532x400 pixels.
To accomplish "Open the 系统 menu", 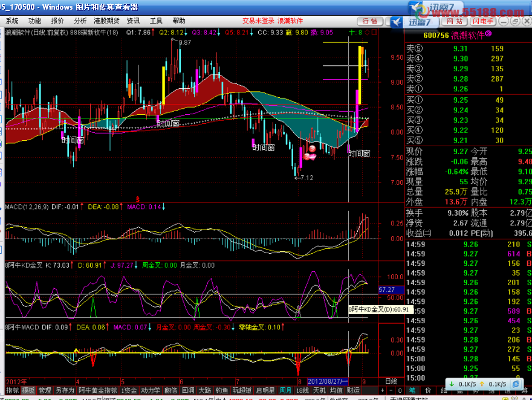I will 12,21.
